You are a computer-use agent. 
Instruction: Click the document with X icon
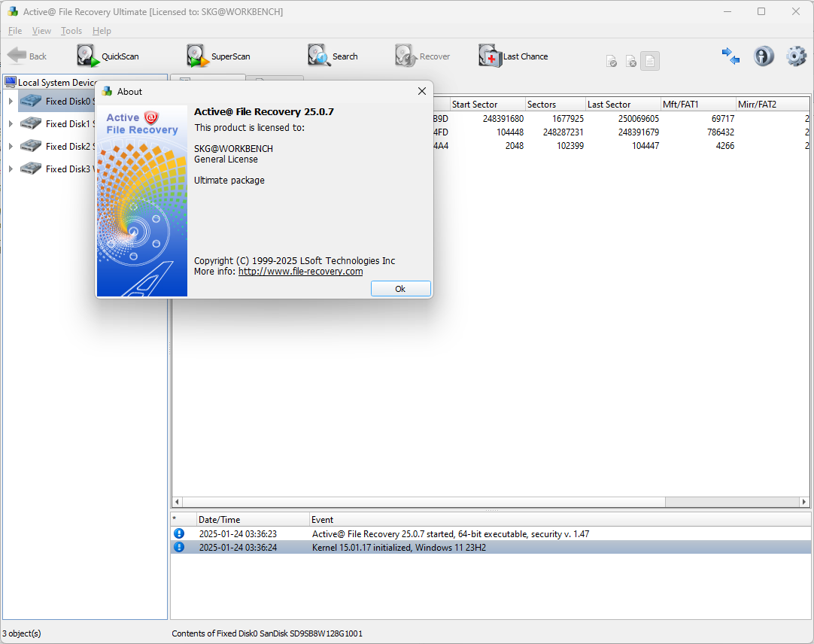click(x=630, y=62)
